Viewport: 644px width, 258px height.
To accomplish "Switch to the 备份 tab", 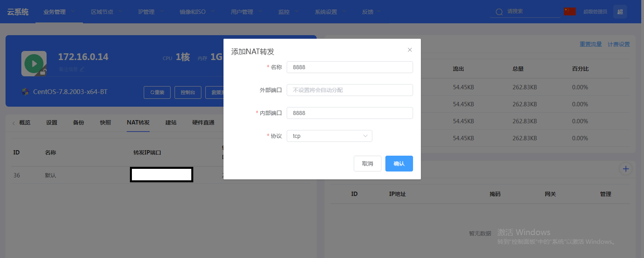I will click(78, 122).
